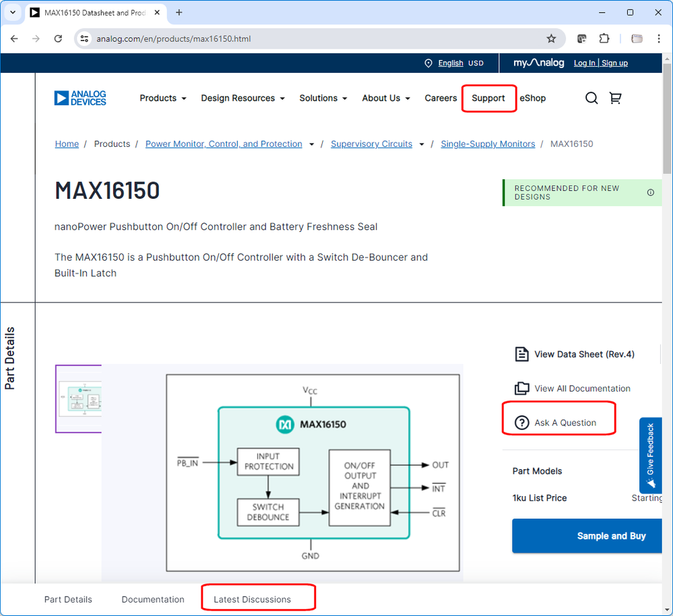The width and height of the screenshot is (673, 616).
Task: Reload the page
Action: (x=58, y=38)
